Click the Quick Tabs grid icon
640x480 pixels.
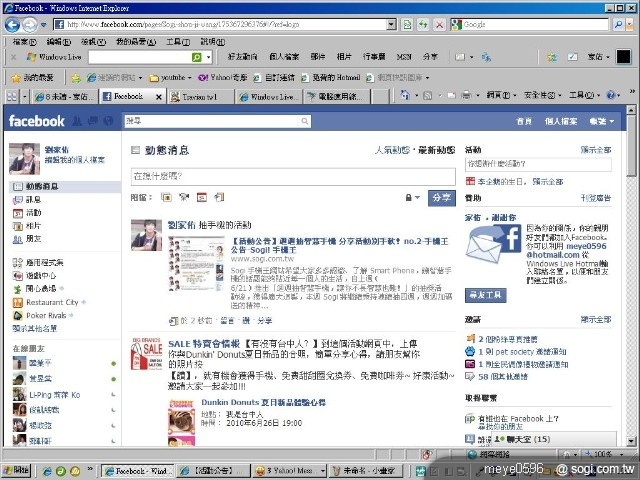12,97
